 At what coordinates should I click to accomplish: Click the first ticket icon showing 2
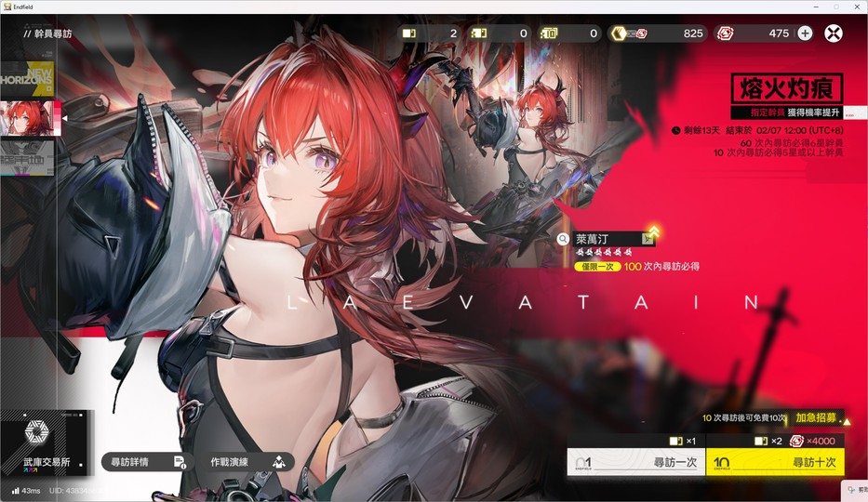point(409,33)
